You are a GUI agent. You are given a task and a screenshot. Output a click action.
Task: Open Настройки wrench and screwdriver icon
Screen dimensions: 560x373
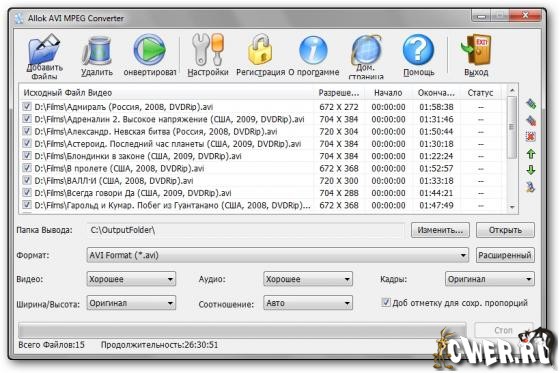pyautogui.click(x=208, y=50)
